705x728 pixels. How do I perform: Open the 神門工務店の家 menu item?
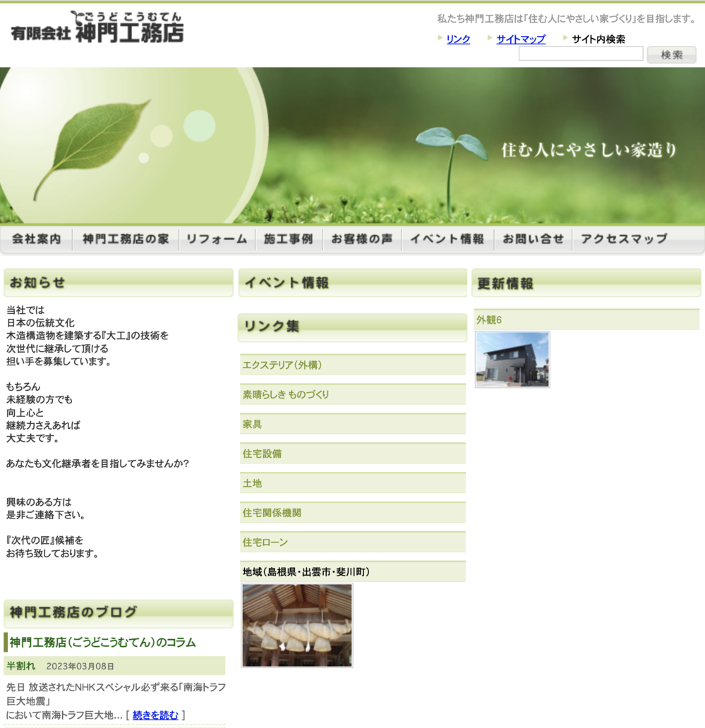pos(126,239)
